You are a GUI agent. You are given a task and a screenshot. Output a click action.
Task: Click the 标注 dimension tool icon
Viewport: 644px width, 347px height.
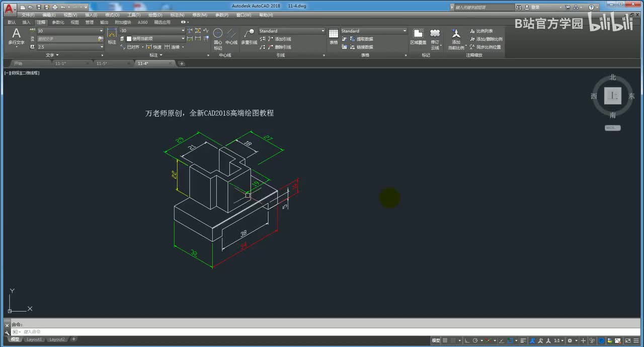click(112, 36)
